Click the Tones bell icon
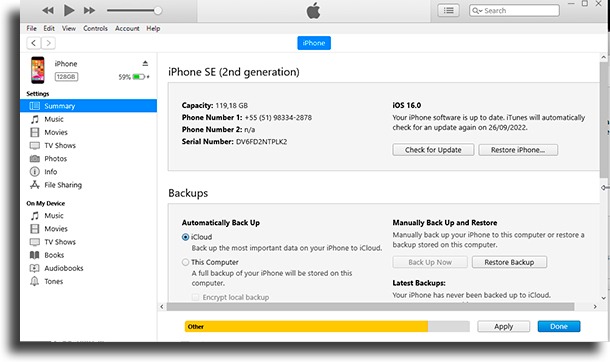This screenshot has width=610, height=362. click(x=35, y=281)
